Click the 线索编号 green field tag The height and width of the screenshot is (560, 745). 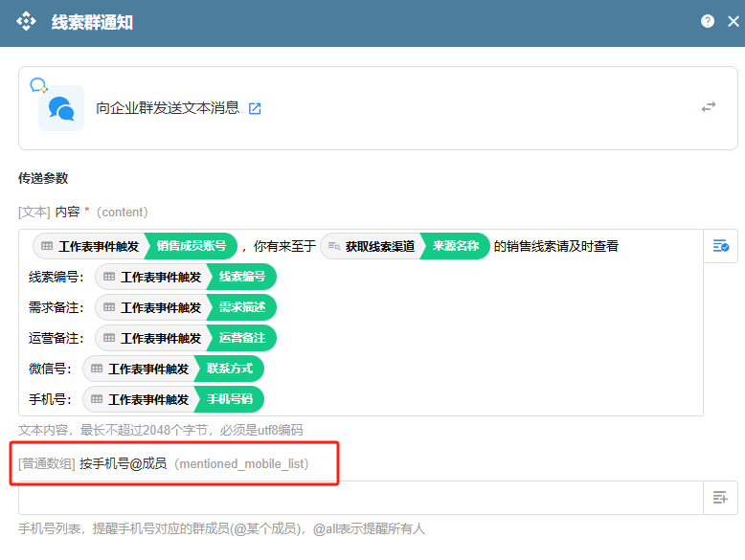coord(242,277)
